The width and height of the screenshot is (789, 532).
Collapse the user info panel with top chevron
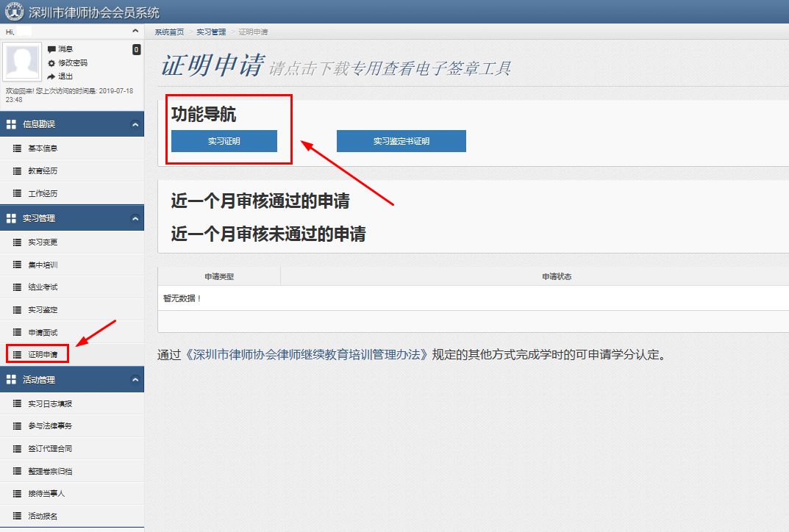(135, 32)
